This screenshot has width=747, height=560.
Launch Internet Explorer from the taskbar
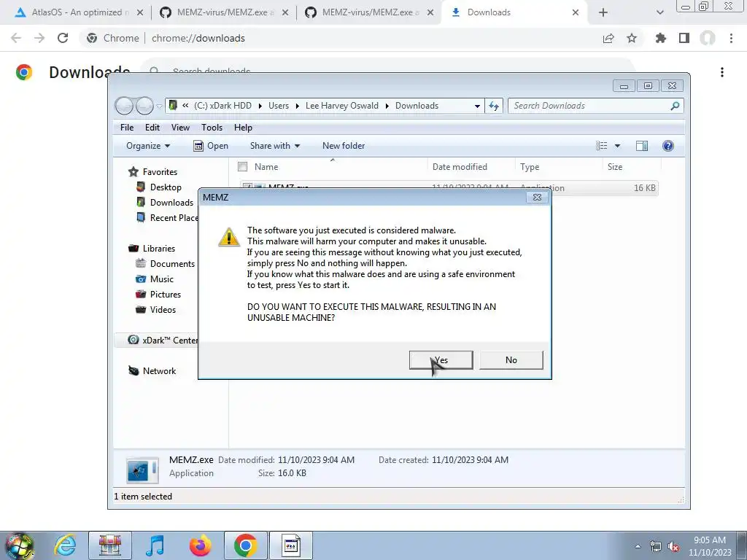pyautogui.click(x=65, y=545)
